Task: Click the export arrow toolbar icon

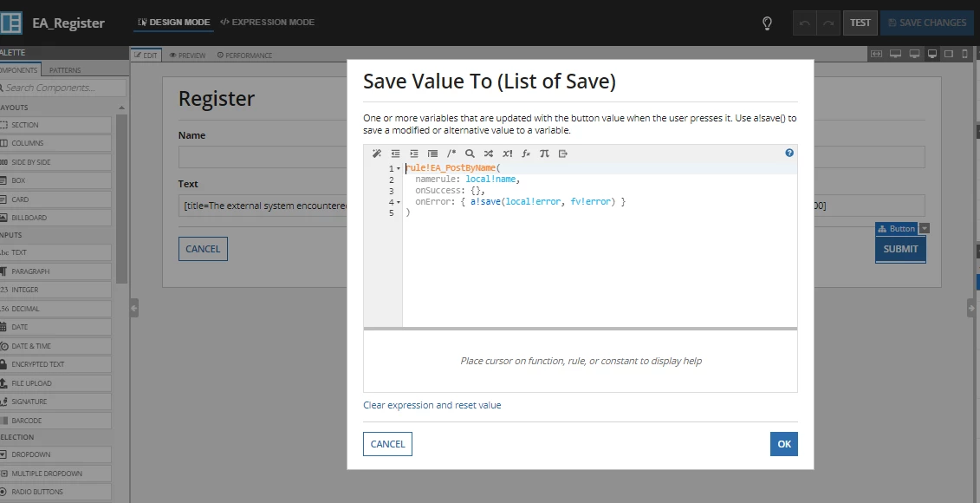Action: [x=563, y=154]
